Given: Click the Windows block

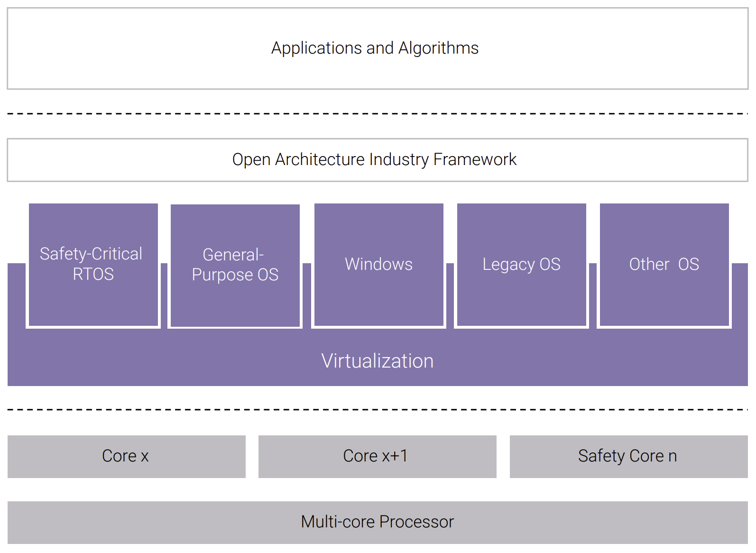Looking at the screenshot, I should pyautogui.click(x=379, y=265).
